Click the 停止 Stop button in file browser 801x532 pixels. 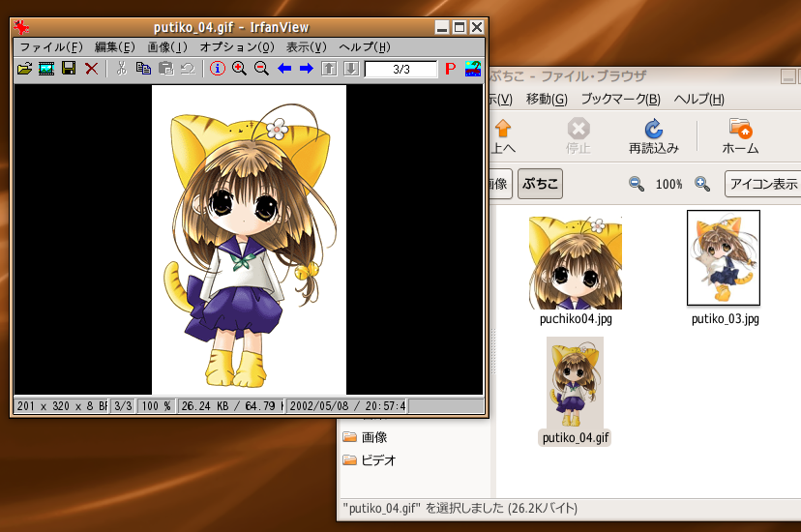[x=578, y=136]
